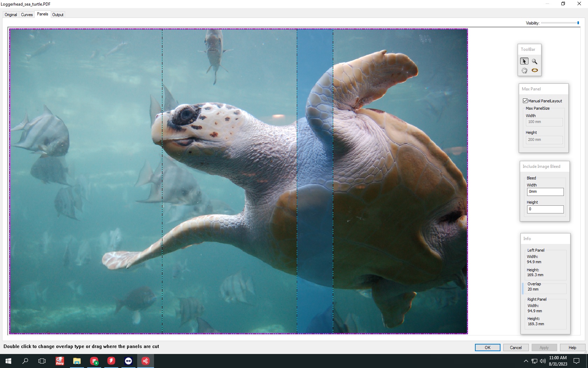588x368 pixels.
Task: Click the Bleed Height input field
Action: tap(545, 209)
